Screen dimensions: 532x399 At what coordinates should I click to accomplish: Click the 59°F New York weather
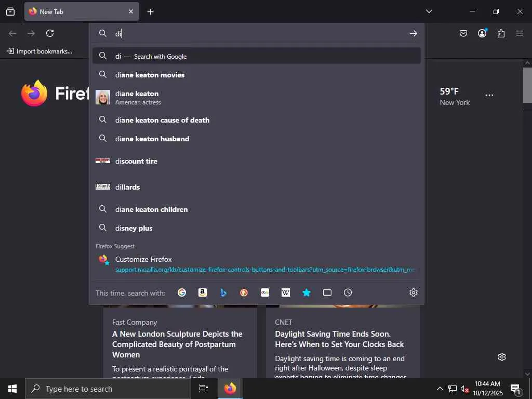455,96
